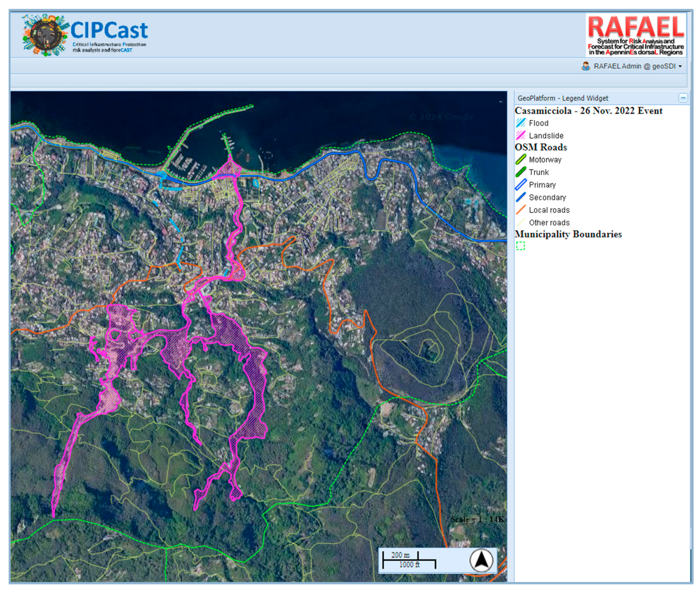Click the Casamicciola 26 Nov. 2022 Event heading
The image size is (700, 593).
click(588, 111)
